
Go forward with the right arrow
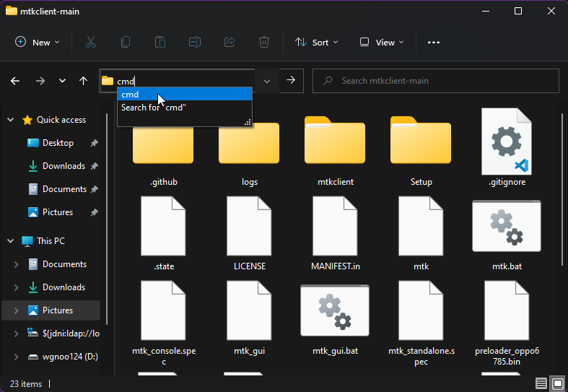(x=40, y=81)
